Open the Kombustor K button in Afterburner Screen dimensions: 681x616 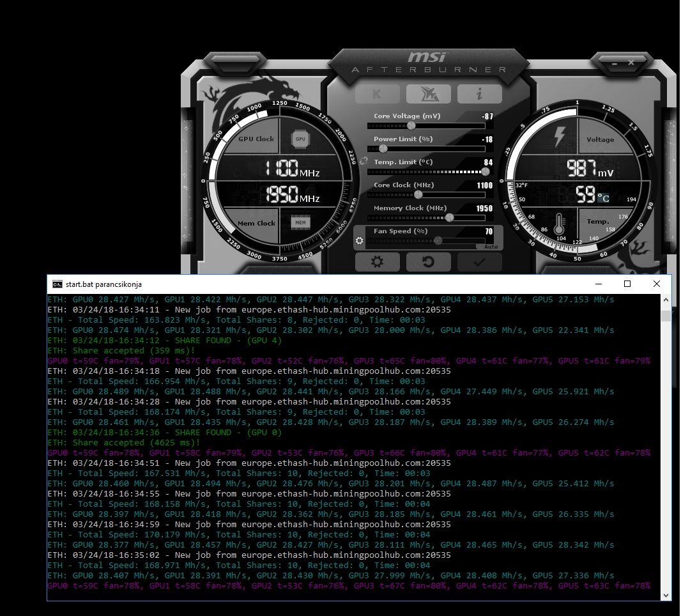377,94
